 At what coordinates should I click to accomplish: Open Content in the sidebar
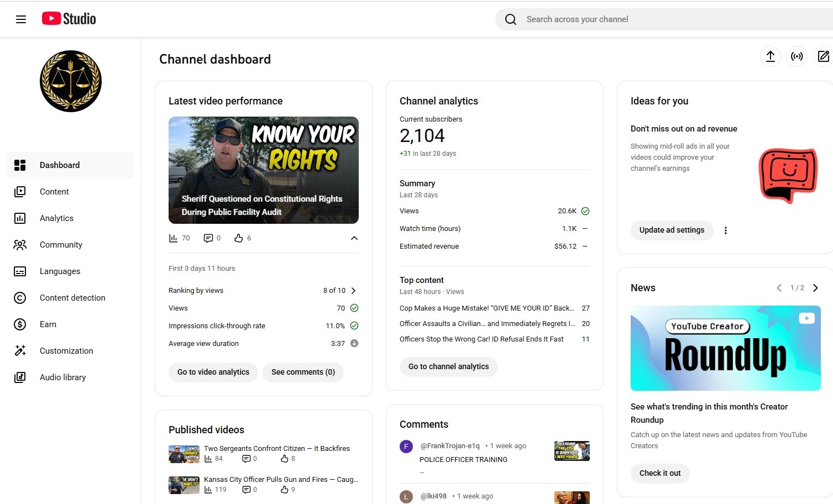(54, 192)
